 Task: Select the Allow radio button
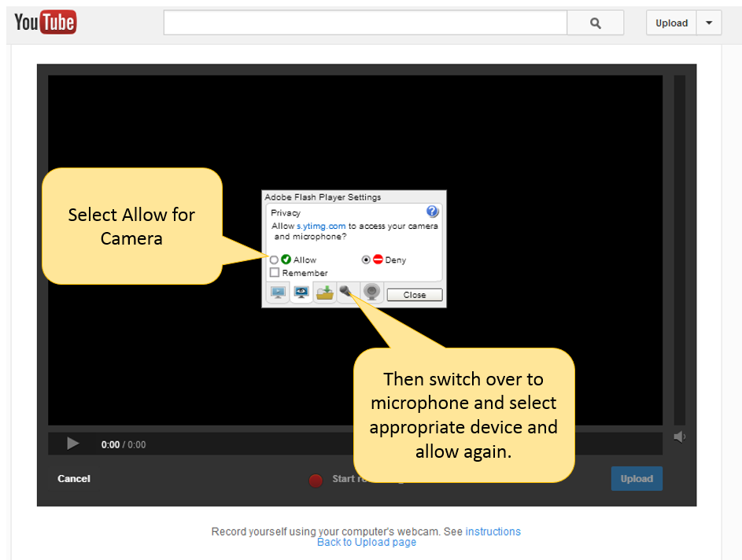(274, 260)
